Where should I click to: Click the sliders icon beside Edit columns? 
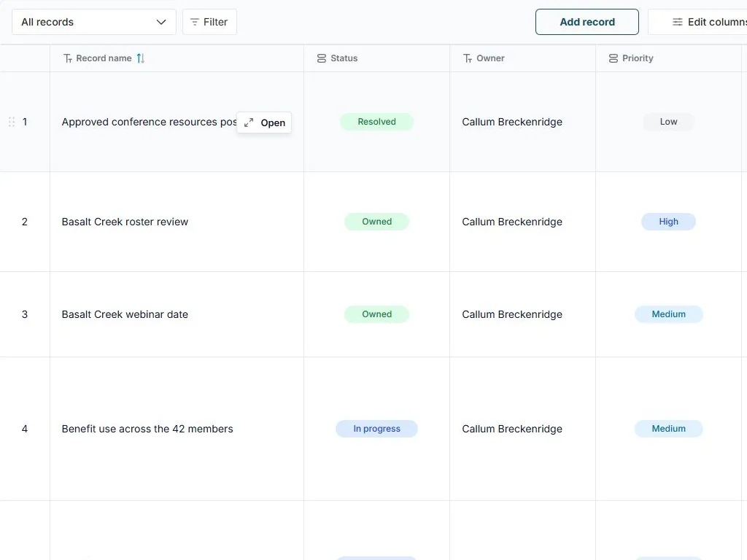677,22
